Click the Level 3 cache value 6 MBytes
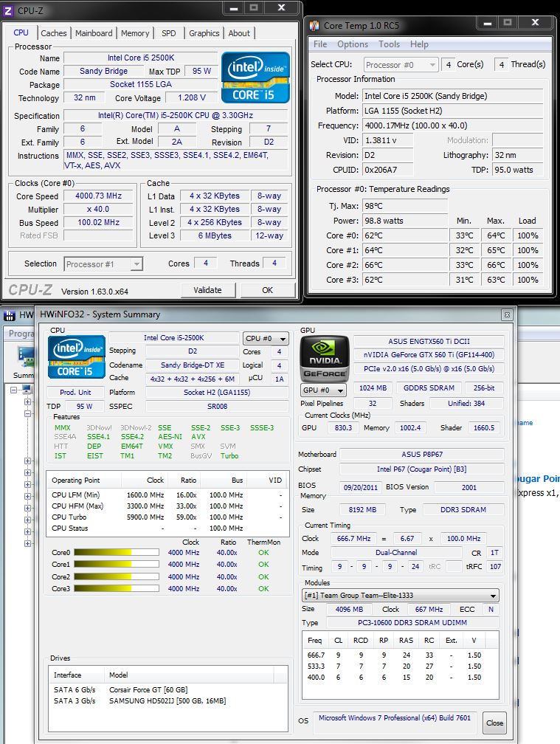Viewport: 560px width, 744px height. coord(215,236)
